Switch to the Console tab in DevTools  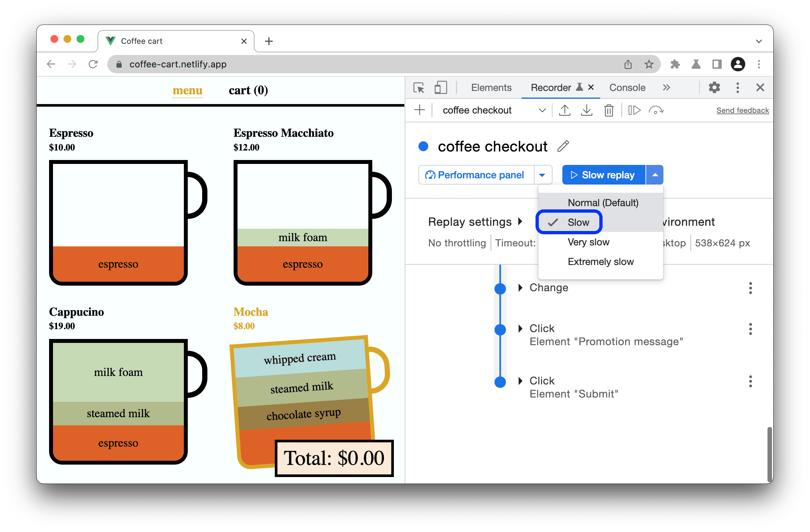tap(628, 88)
